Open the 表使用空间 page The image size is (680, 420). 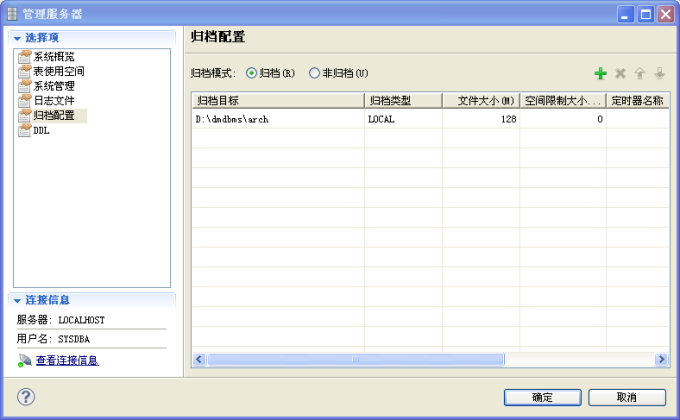pyautogui.click(x=59, y=71)
